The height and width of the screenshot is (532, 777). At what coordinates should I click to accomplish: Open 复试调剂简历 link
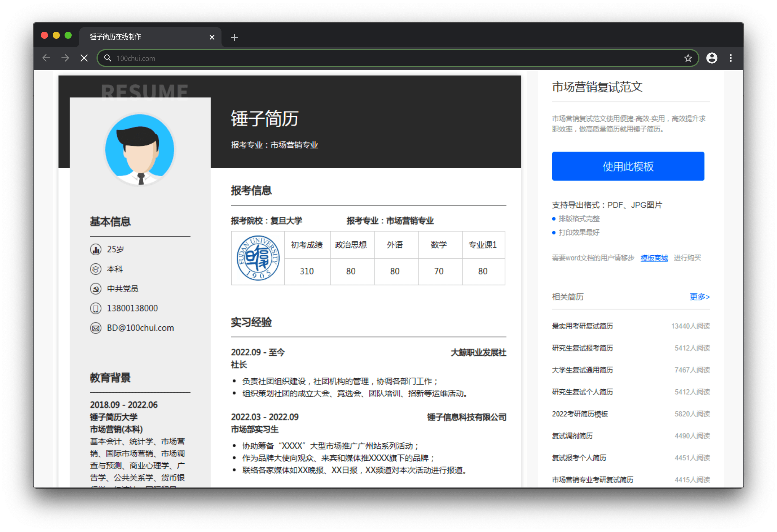[572, 436]
